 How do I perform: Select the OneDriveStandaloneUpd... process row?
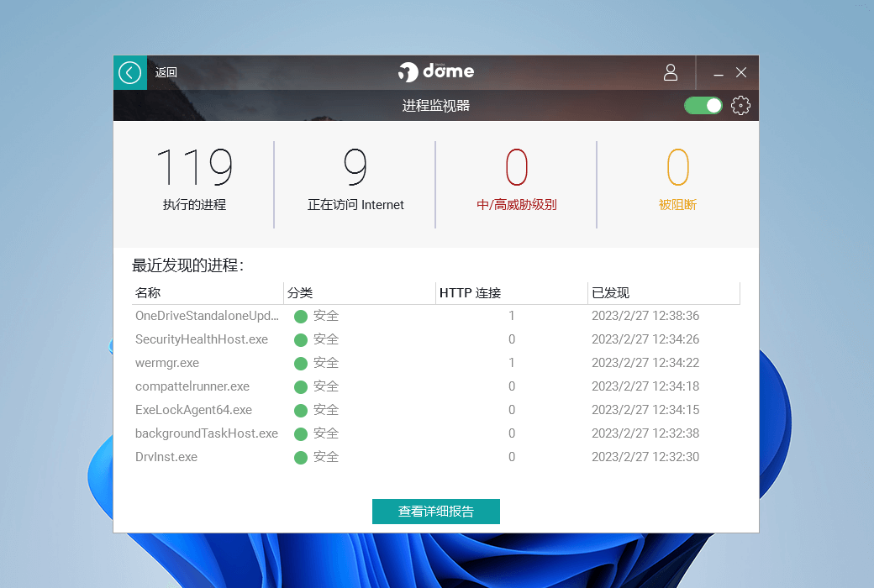[207, 317]
